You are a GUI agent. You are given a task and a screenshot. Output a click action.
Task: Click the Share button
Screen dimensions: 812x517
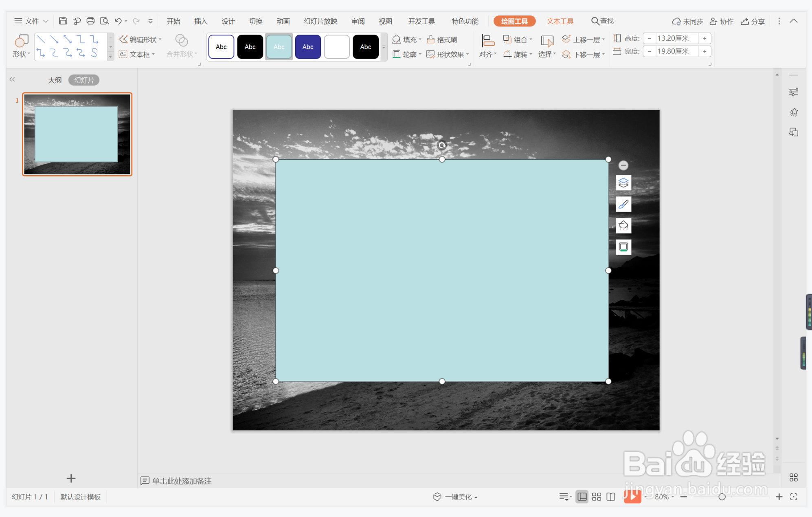click(753, 21)
